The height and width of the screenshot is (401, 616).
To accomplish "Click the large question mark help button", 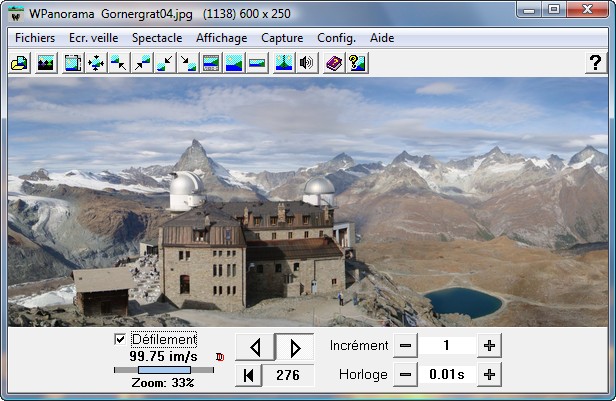I will 596,63.
